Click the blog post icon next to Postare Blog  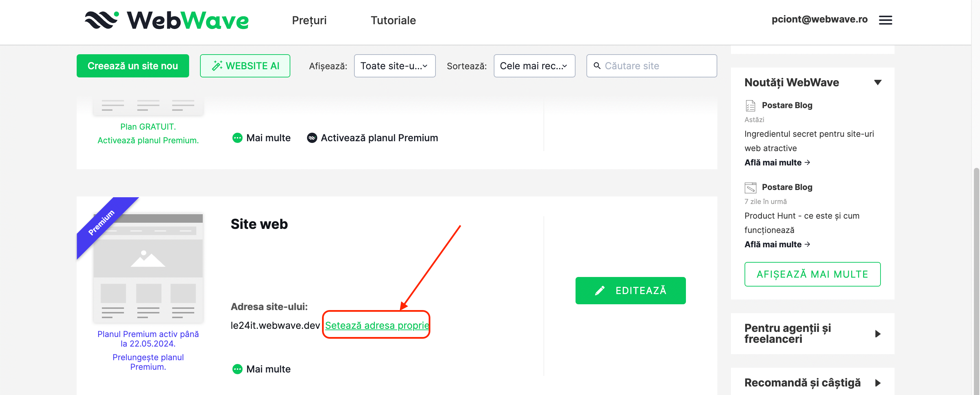click(750, 105)
